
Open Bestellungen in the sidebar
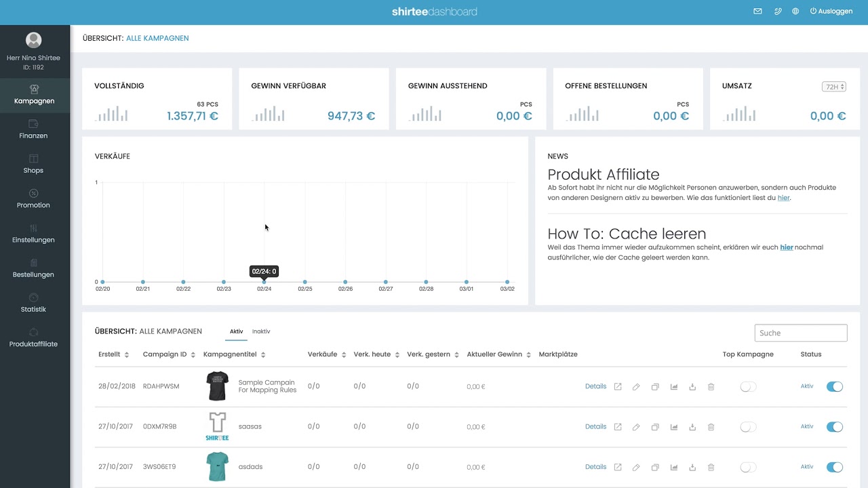[x=35, y=269]
